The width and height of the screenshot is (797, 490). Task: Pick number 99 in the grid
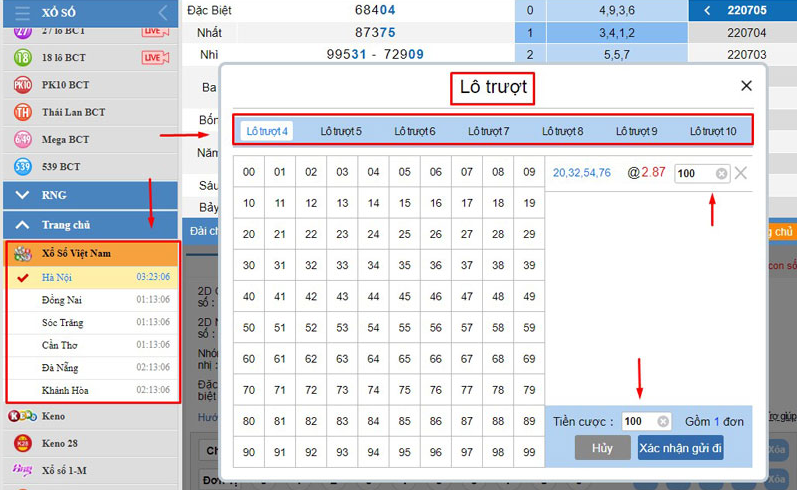[529, 453]
